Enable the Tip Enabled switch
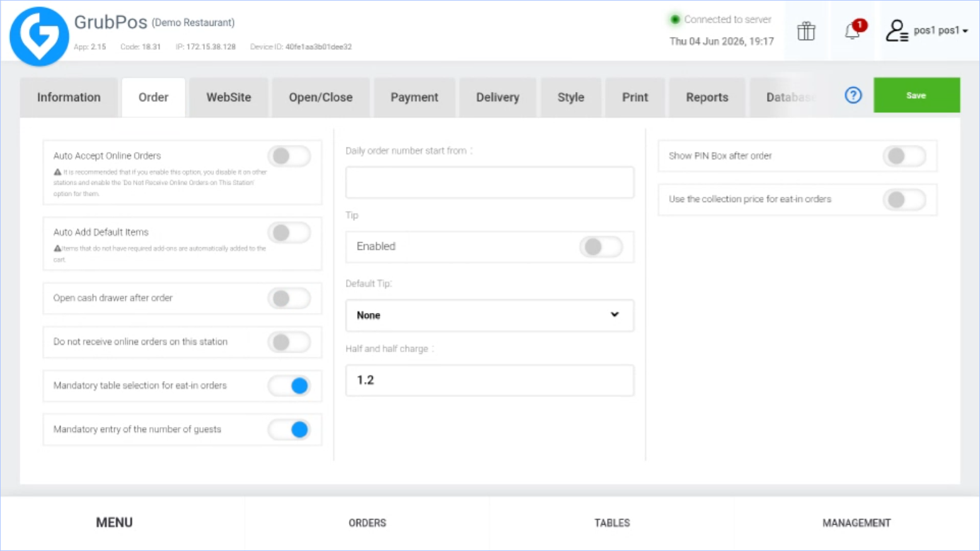 601,247
